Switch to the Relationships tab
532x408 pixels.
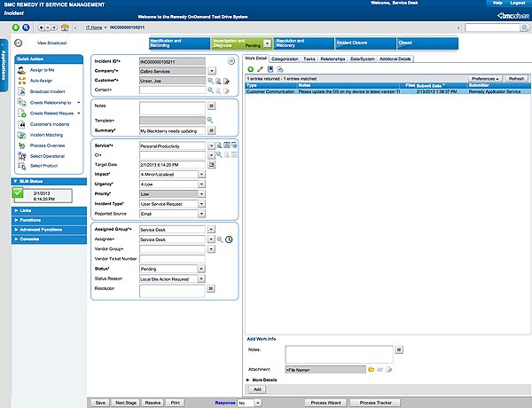[332, 59]
